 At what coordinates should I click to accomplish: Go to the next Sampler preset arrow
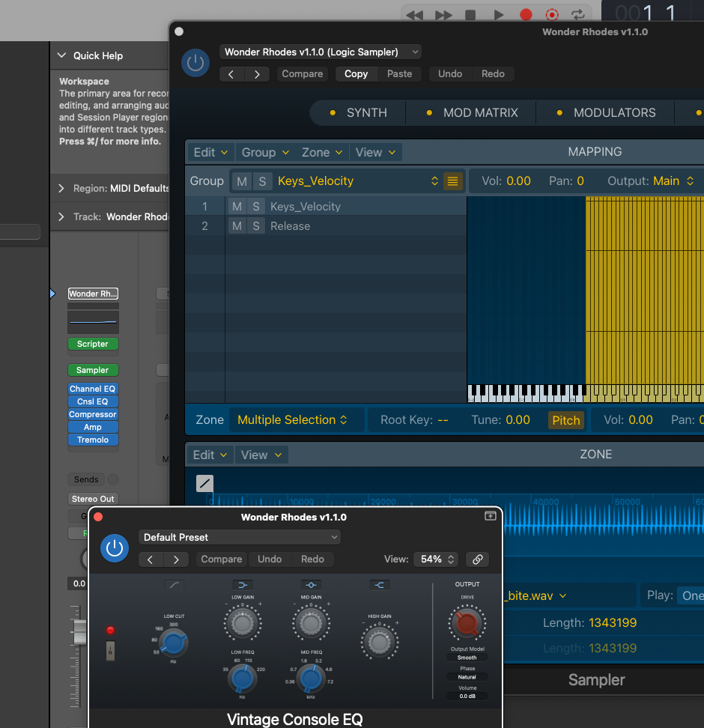click(x=257, y=74)
